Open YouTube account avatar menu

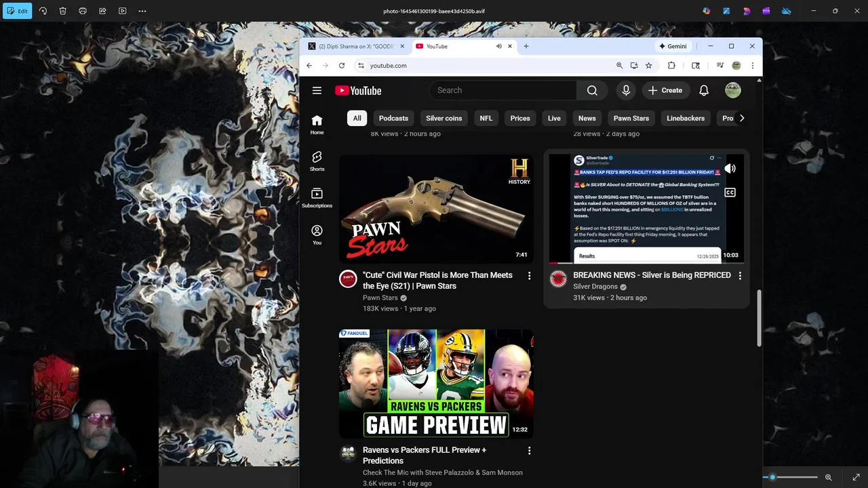pyautogui.click(x=733, y=90)
